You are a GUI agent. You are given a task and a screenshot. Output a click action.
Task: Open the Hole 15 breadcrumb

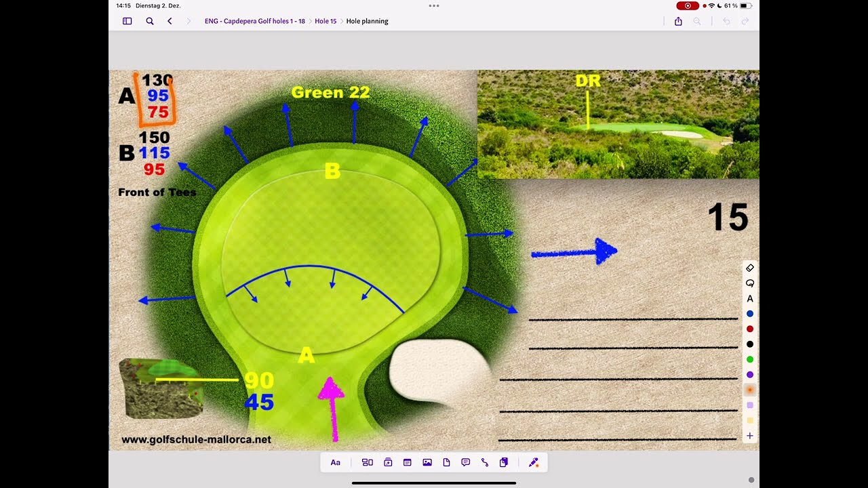point(325,21)
